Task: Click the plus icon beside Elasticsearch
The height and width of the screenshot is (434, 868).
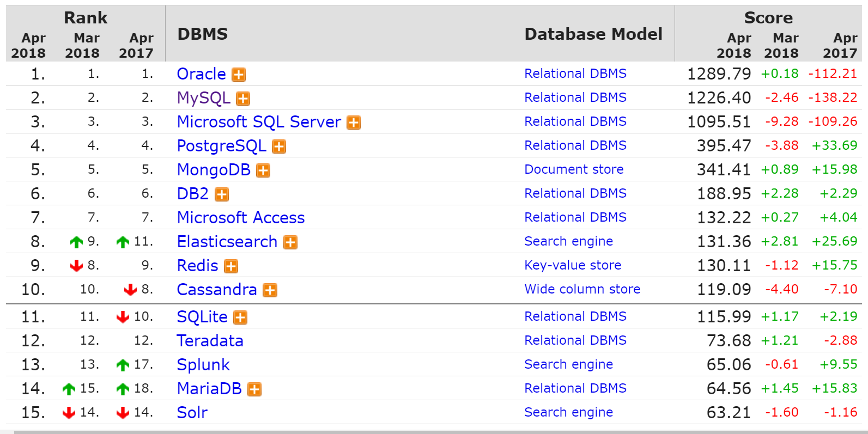Action: (290, 242)
